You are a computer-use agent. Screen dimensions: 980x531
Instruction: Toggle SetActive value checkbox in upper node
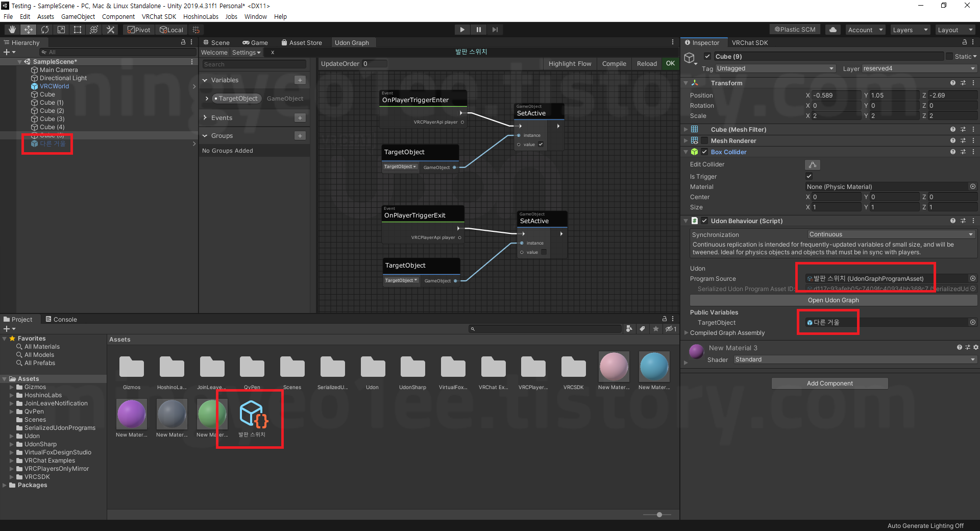(x=541, y=144)
